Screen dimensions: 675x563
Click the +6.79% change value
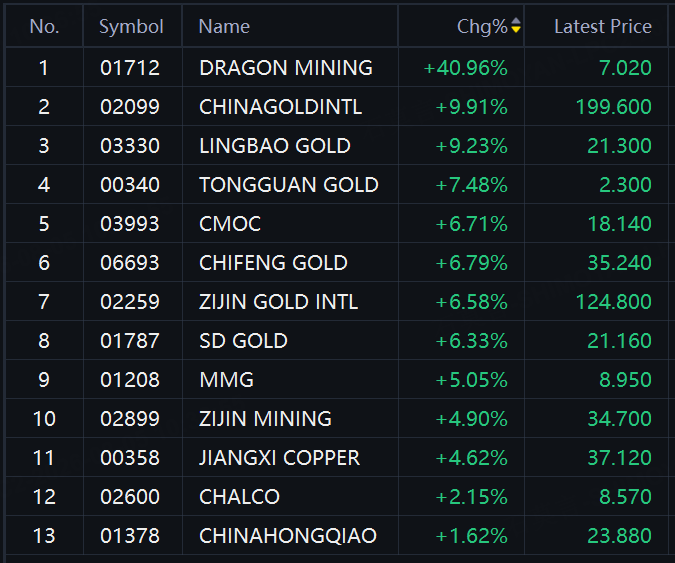pyautogui.click(x=471, y=263)
